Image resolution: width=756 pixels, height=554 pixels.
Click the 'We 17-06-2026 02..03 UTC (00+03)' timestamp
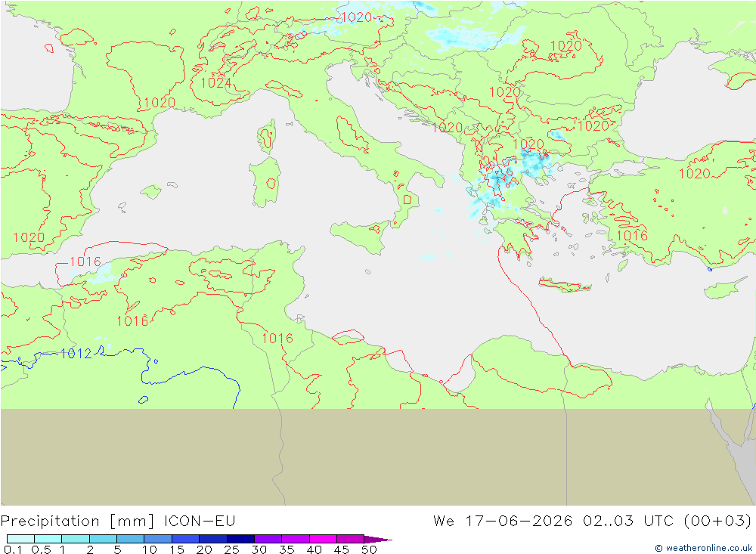tap(593, 522)
